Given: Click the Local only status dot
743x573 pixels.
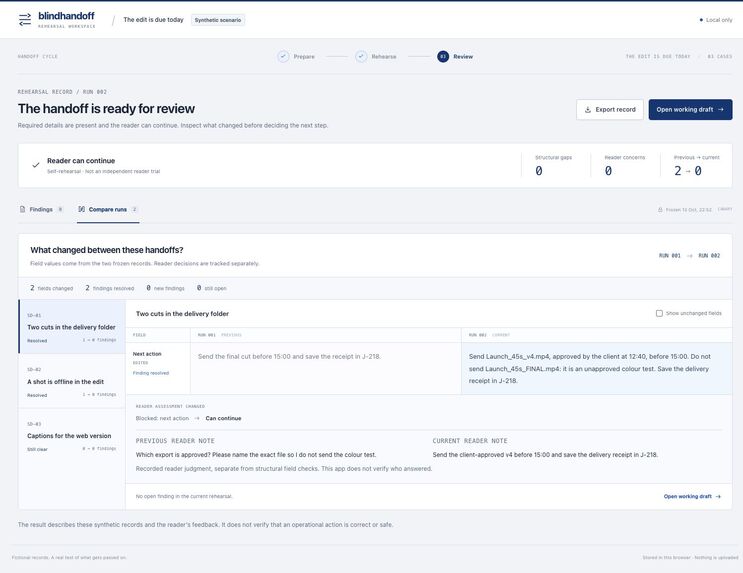Looking at the screenshot, I should coord(701,20).
